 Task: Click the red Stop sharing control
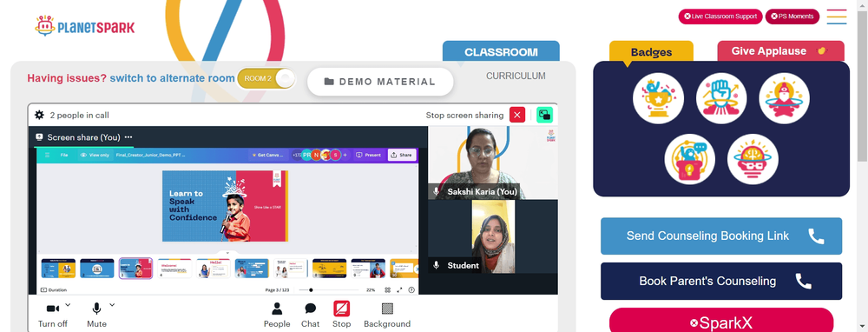point(341,315)
